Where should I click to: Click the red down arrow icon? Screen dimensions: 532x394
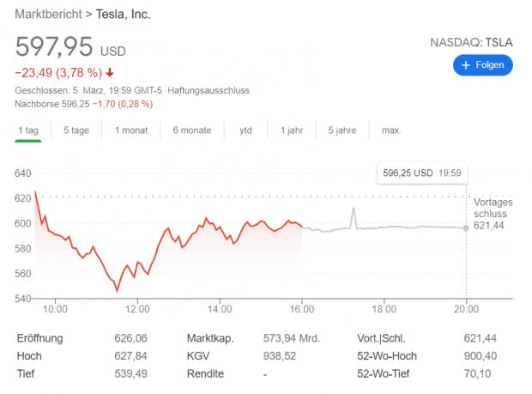coord(110,72)
